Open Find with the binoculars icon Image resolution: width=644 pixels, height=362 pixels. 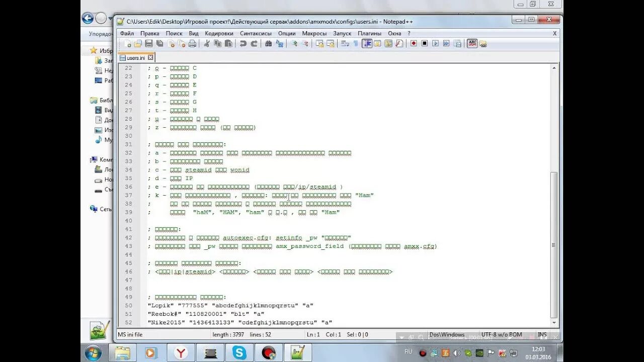pyautogui.click(x=268, y=44)
